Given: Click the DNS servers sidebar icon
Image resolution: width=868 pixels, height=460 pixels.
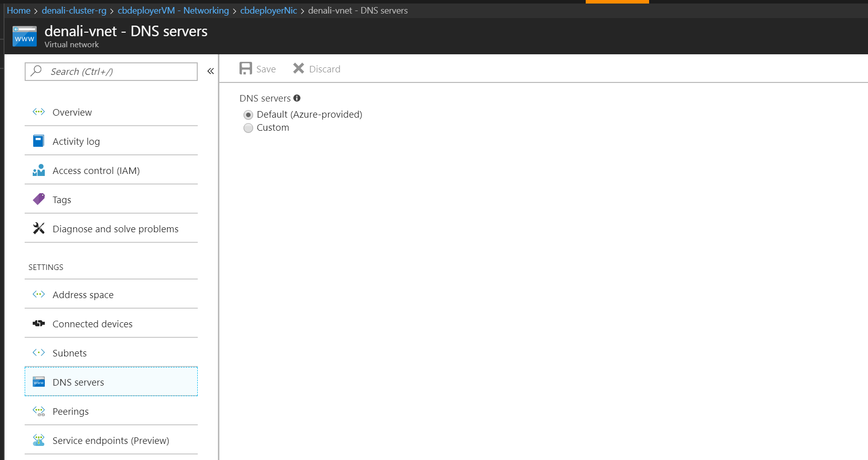Looking at the screenshot, I should pos(39,382).
